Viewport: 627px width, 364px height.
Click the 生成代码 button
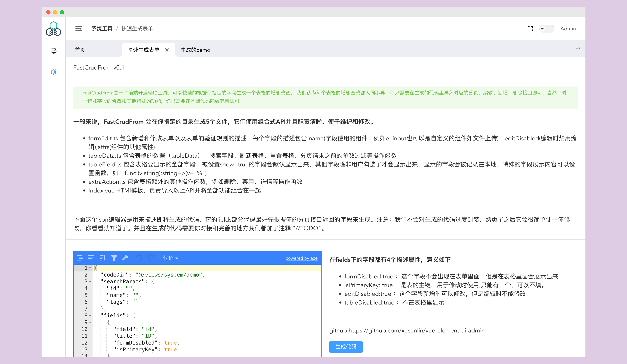pos(346,347)
